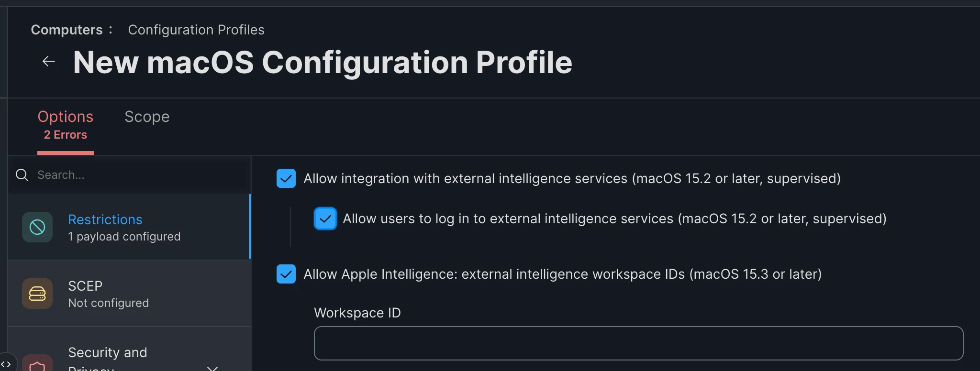
Task: Select the Security and Privacy payload label
Action: point(108,360)
